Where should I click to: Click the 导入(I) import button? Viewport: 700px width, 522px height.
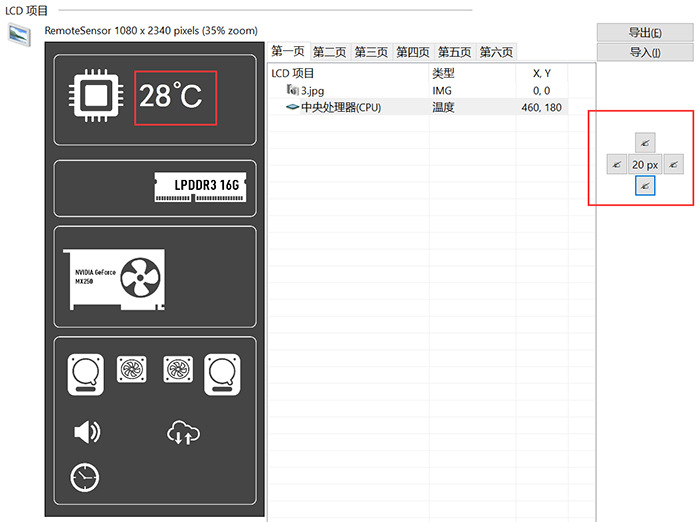point(645,52)
